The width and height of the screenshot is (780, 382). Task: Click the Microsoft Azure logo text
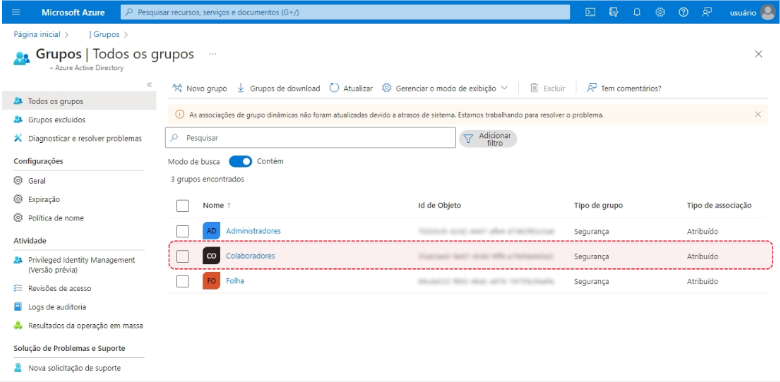tap(73, 12)
